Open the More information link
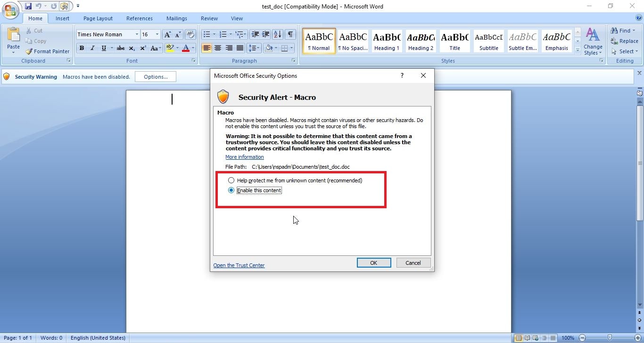Viewport: 644px width, 343px height. [x=245, y=157]
